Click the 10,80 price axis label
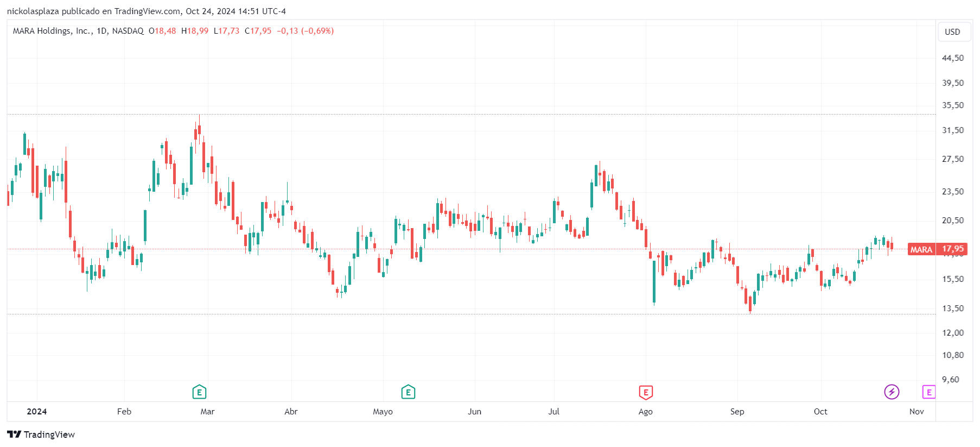980x447 pixels. (x=953, y=355)
